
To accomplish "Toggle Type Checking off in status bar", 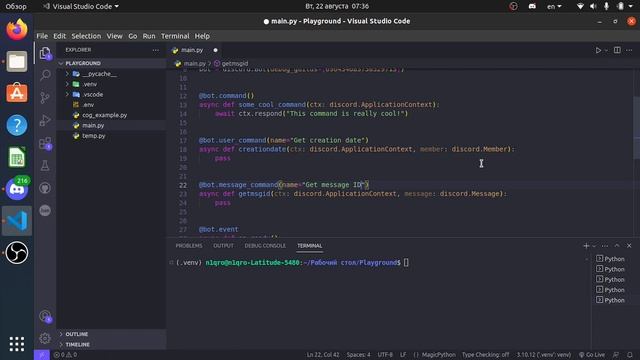I will click(x=486, y=355).
